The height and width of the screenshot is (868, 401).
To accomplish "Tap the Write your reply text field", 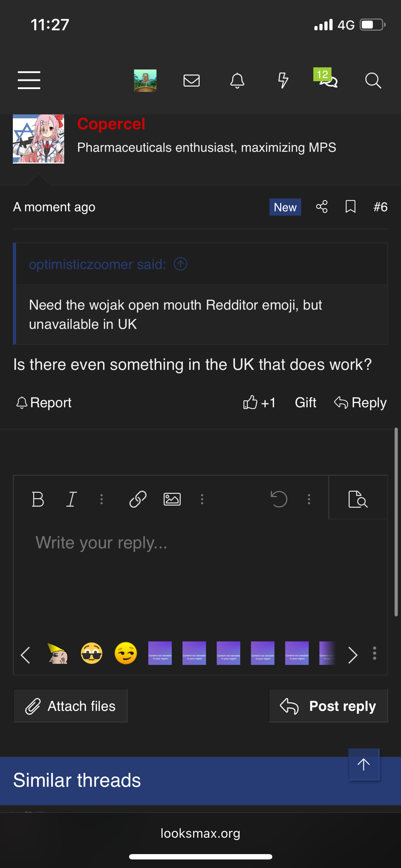I will click(x=200, y=570).
